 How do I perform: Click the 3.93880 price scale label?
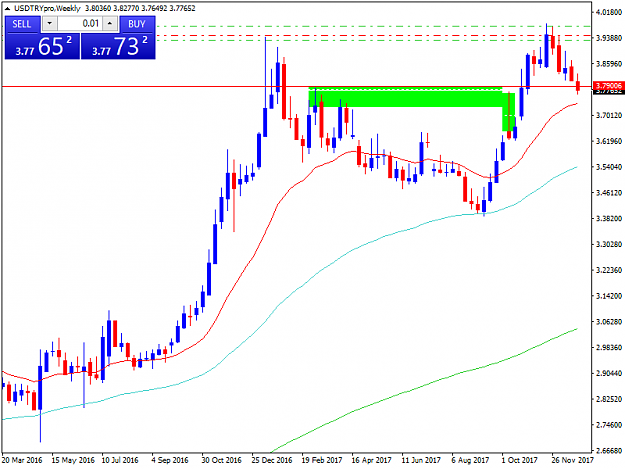coord(609,38)
